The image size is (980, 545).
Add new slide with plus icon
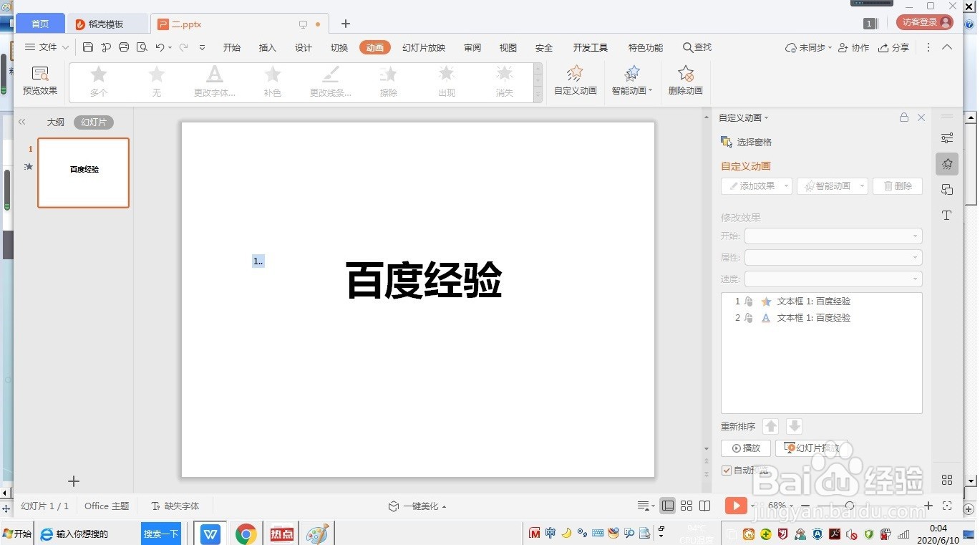click(74, 481)
